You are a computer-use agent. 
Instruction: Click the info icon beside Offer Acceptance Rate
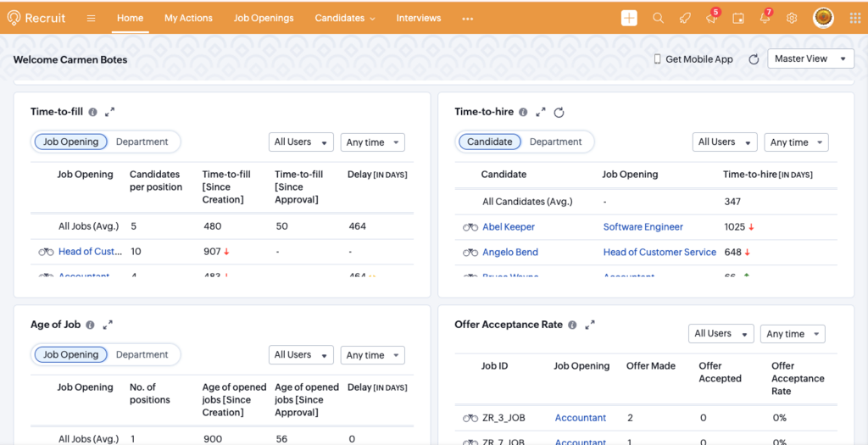tap(572, 325)
